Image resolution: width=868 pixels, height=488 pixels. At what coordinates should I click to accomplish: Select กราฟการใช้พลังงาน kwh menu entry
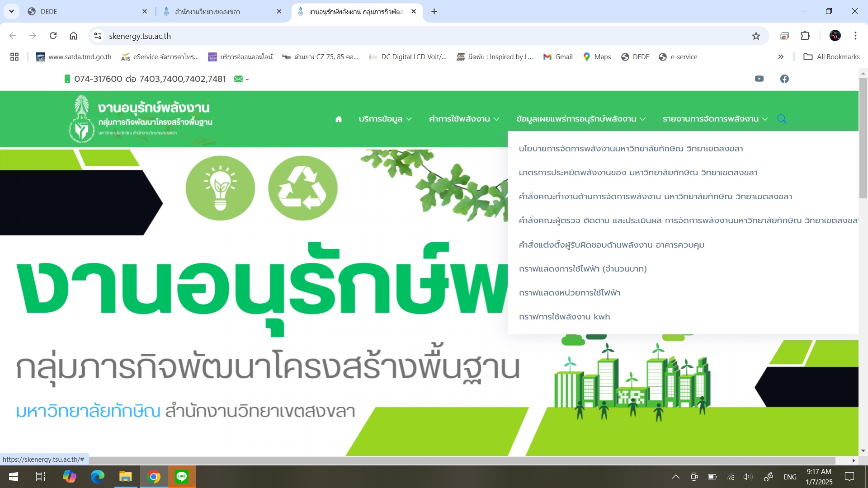tap(564, 317)
